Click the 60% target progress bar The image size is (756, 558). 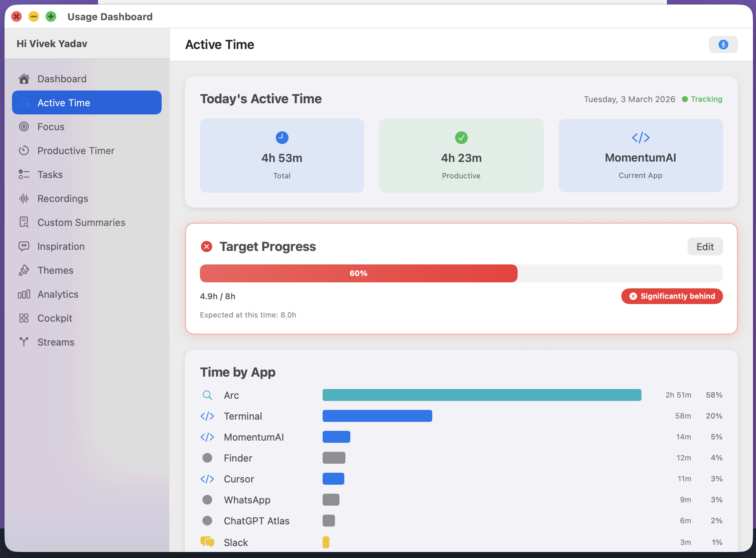click(x=358, y=273)
